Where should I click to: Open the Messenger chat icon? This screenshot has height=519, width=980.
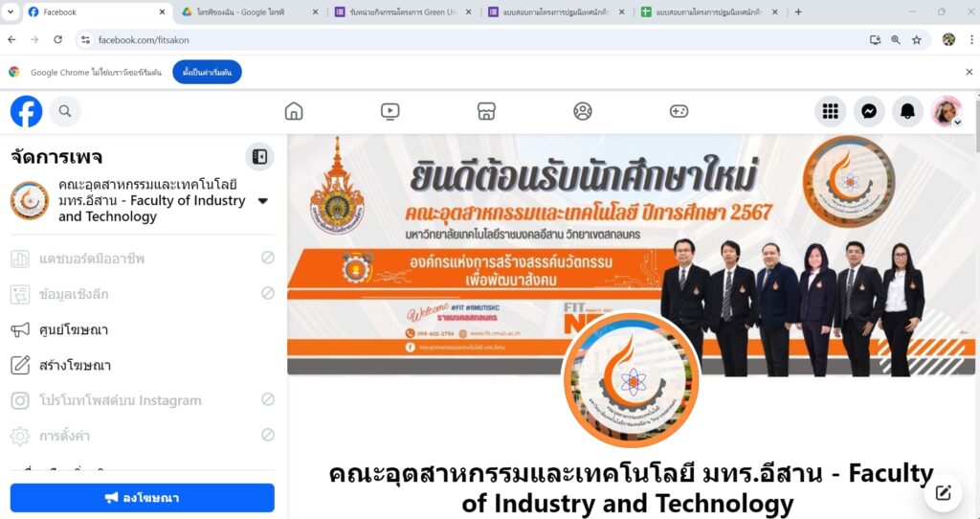pos(869,111)
